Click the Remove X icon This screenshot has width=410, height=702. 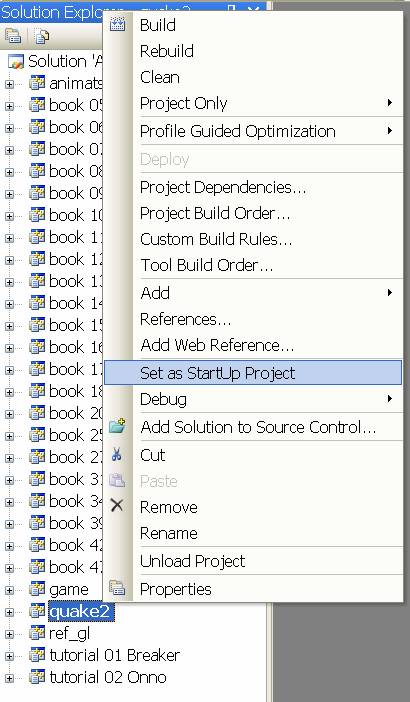[x=117, y=505]
